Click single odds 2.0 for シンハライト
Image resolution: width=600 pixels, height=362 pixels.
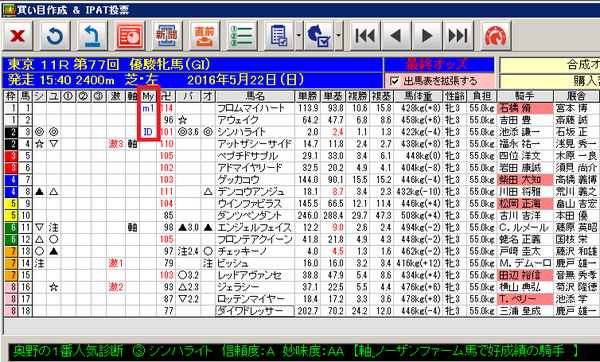313,132
